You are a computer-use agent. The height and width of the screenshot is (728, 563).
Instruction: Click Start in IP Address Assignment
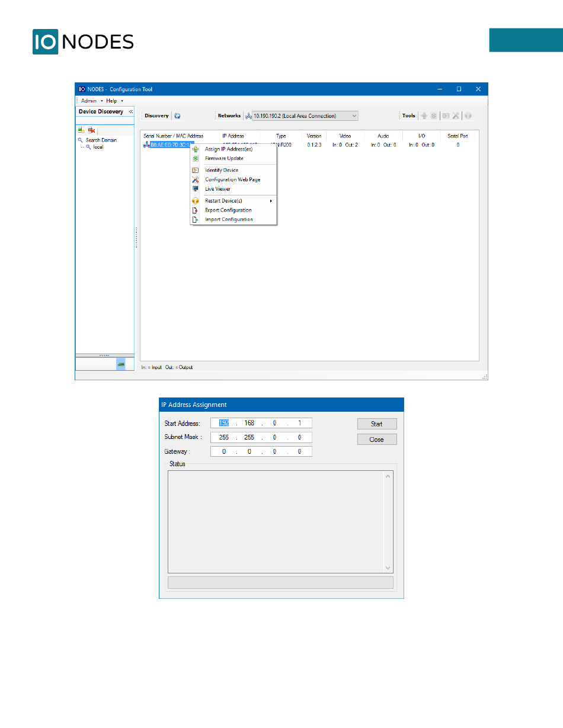pos(377,424)
